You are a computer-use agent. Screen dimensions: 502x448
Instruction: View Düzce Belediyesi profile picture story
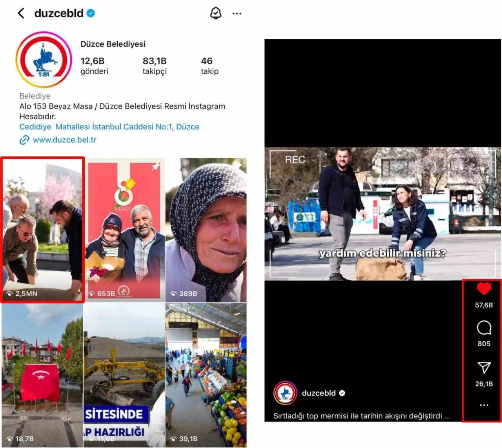tap(44, 60)
